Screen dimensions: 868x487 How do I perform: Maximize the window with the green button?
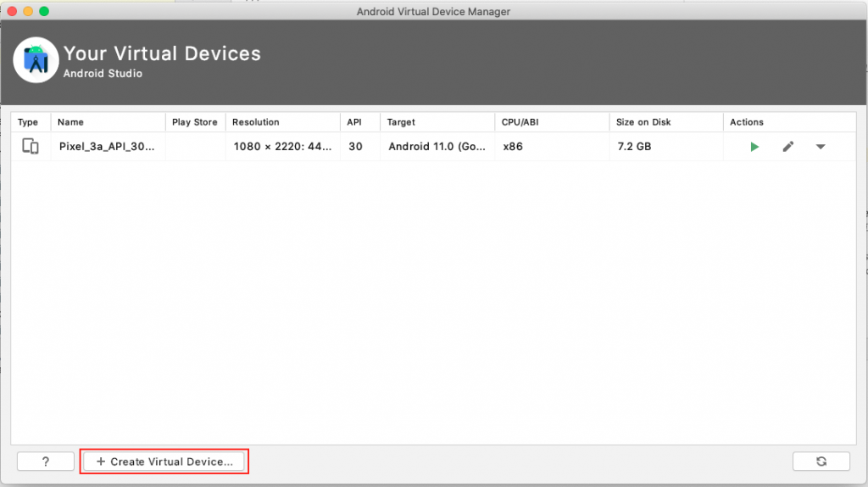coord(44,11)
